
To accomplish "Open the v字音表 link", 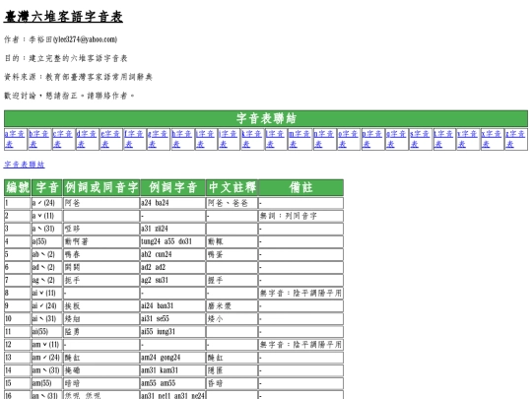I will point(468,139).
